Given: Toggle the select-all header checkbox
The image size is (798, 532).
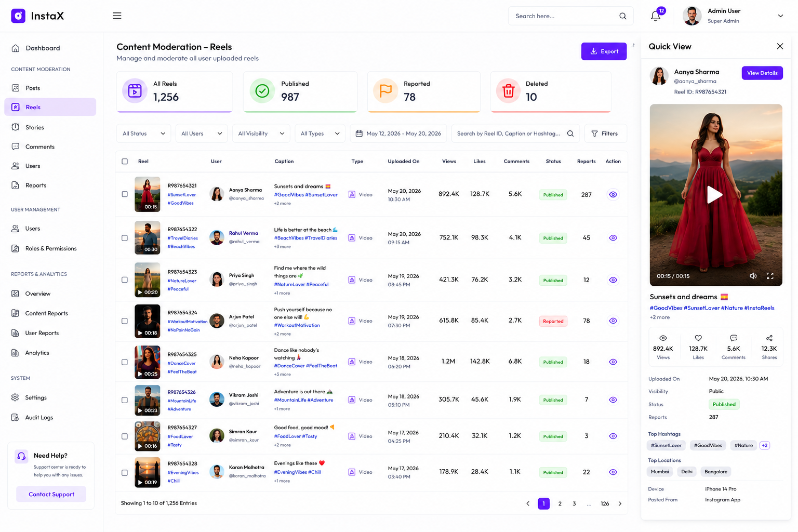Looking at the screenshot, I should pos(125,162).
